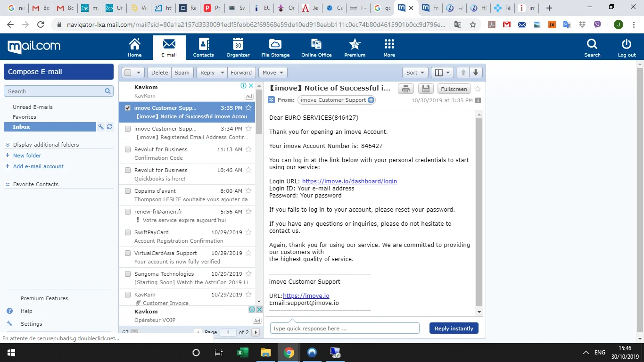The width and height of the screenshot is (644, 362).
Task: Click the email body vertical scrollbar
Action: [479, 212]
